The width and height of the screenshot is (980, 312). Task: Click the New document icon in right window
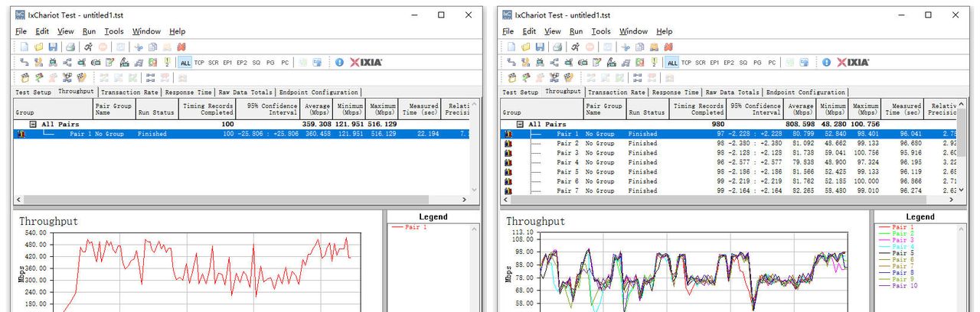[x=511, y=47]
